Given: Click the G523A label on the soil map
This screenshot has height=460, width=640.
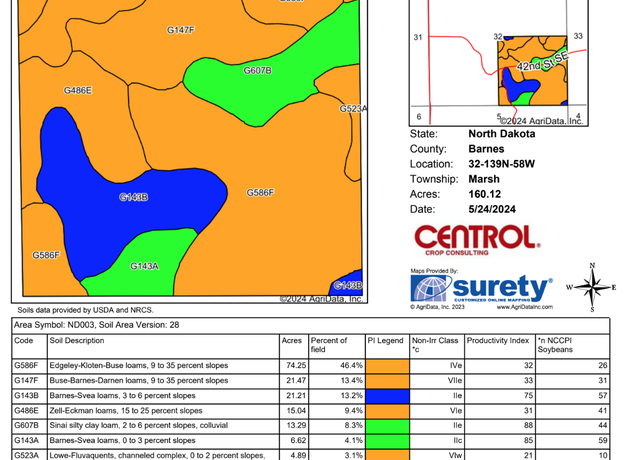Looking at the screenshot, I should [x=353, y=109].
